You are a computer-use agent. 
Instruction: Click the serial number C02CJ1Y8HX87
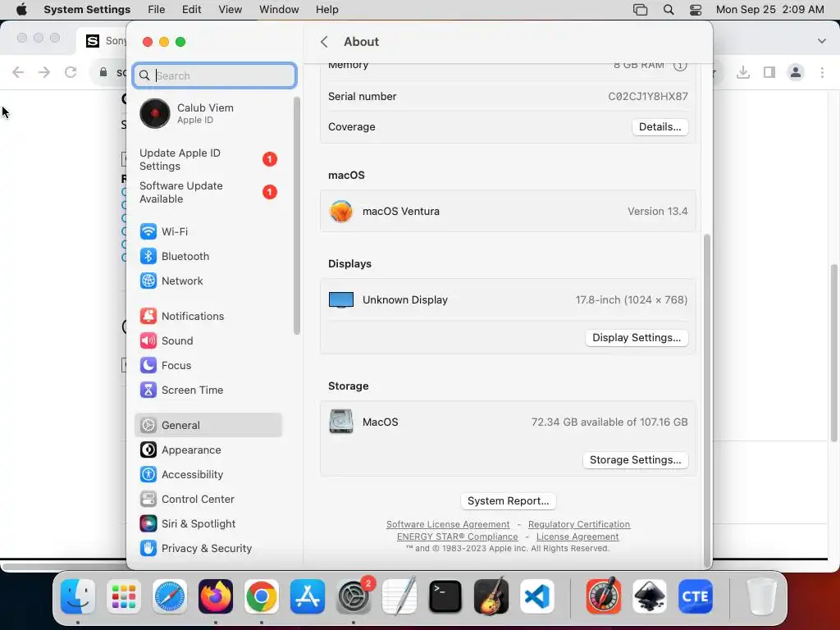coord(648,97)
